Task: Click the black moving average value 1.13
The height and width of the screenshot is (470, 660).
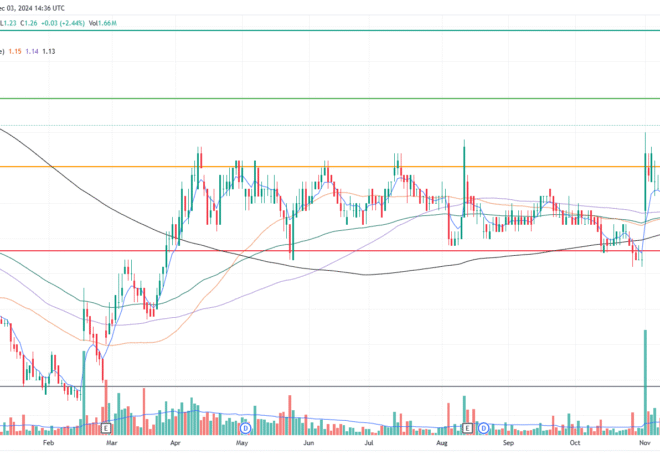Action: coord(49,51)
